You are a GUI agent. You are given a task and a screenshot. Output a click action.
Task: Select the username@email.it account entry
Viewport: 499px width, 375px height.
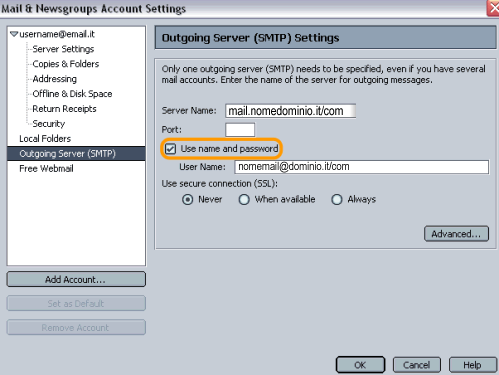57,34
